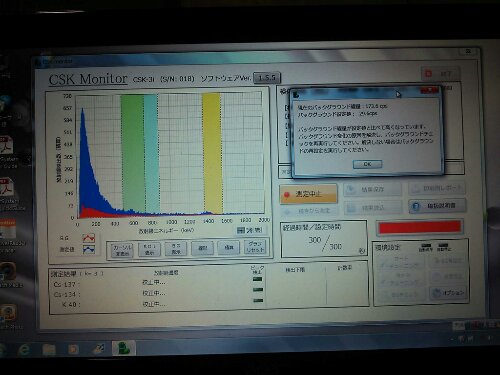
Task: Click the red status progress bar
Action: pyautogui.click(x=420, y=227)
